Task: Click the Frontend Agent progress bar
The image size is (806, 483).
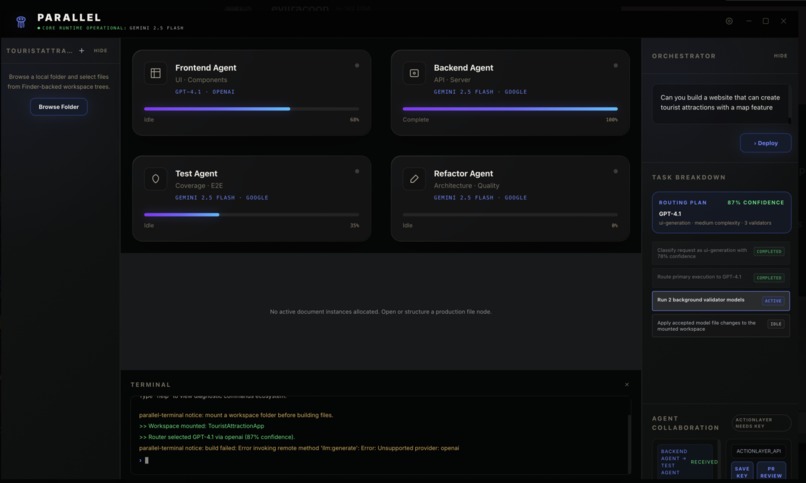Action: pyautogui.click(x=251, y=109)
